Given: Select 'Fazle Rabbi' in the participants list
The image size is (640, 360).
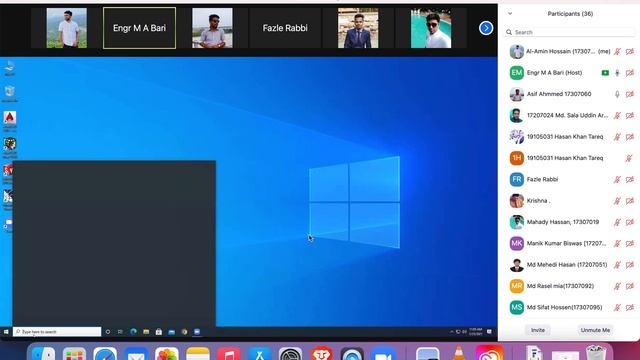Looking at the screenshot, I should (542, 179).
